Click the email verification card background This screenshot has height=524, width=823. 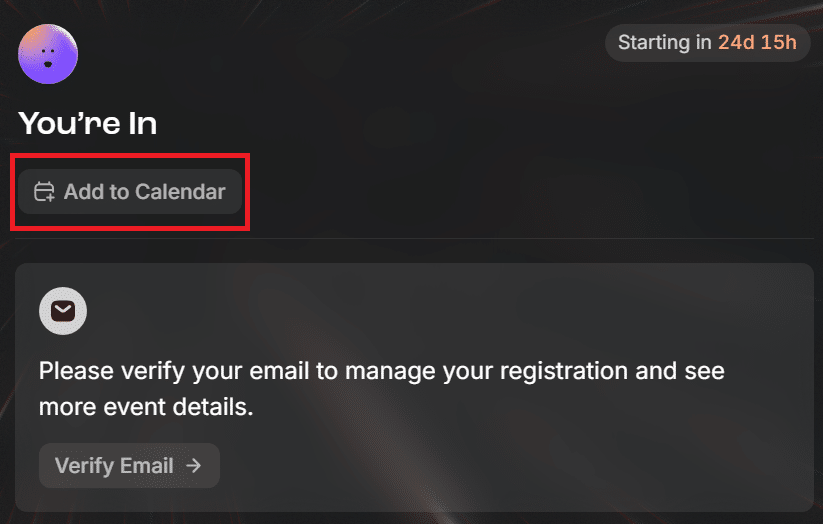(414, 387)
